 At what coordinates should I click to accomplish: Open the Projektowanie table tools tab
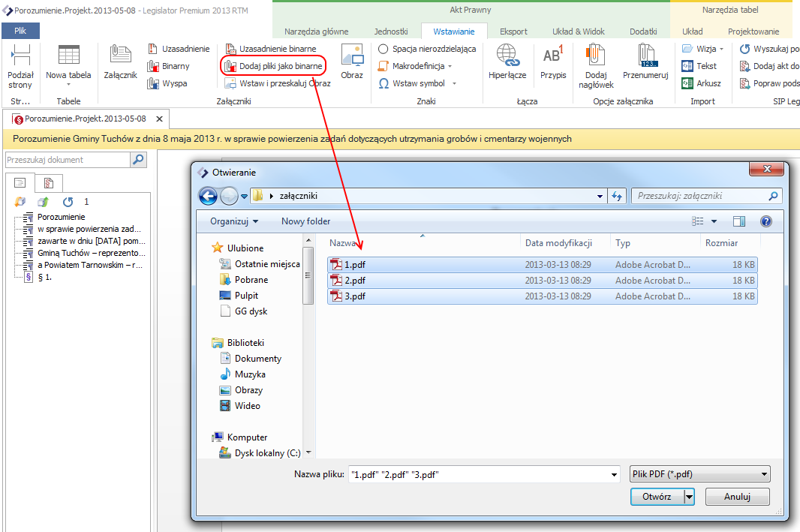point(753,32)
